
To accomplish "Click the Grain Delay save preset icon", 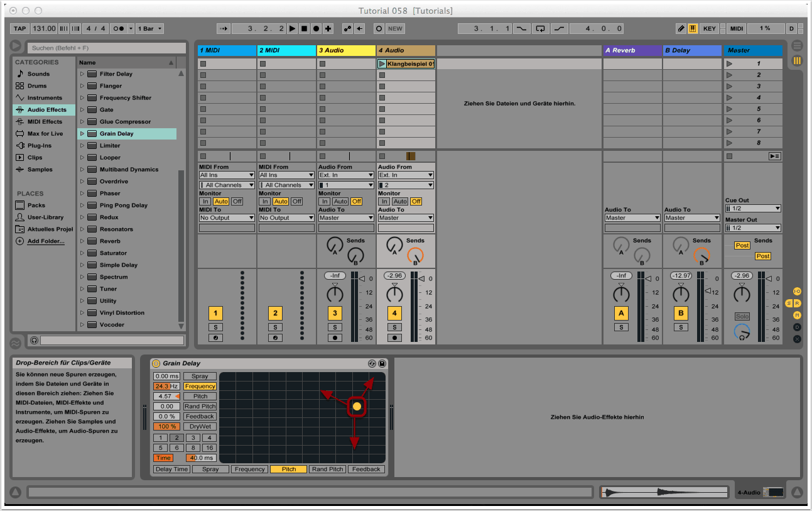I will click(382, 363).
